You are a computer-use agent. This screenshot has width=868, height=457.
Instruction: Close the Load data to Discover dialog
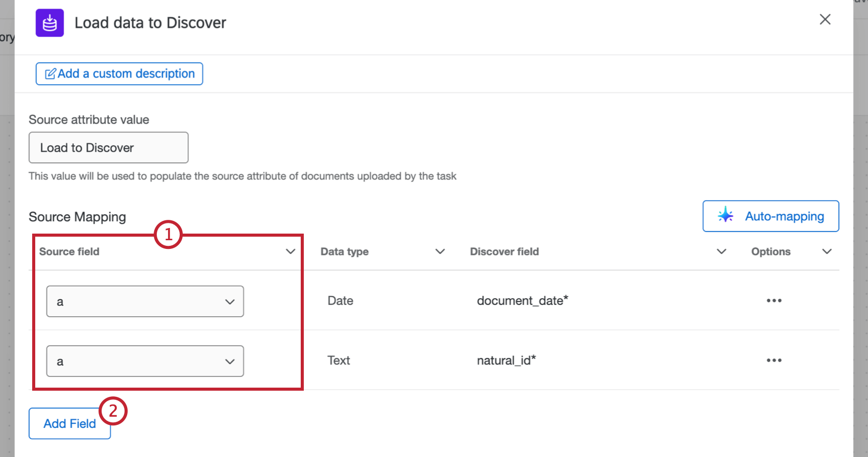(x=825, y=19)
